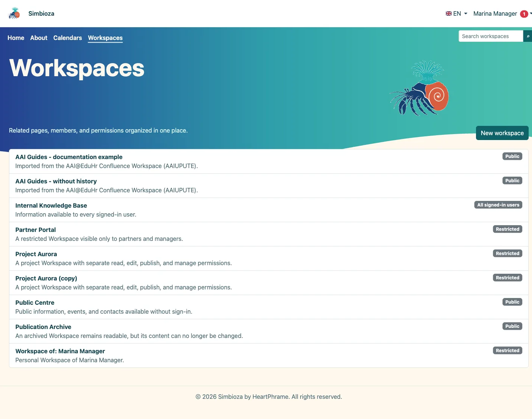Click the Simbioza hermit crab logo
532x419 pixels.
[x=14, y=13]
